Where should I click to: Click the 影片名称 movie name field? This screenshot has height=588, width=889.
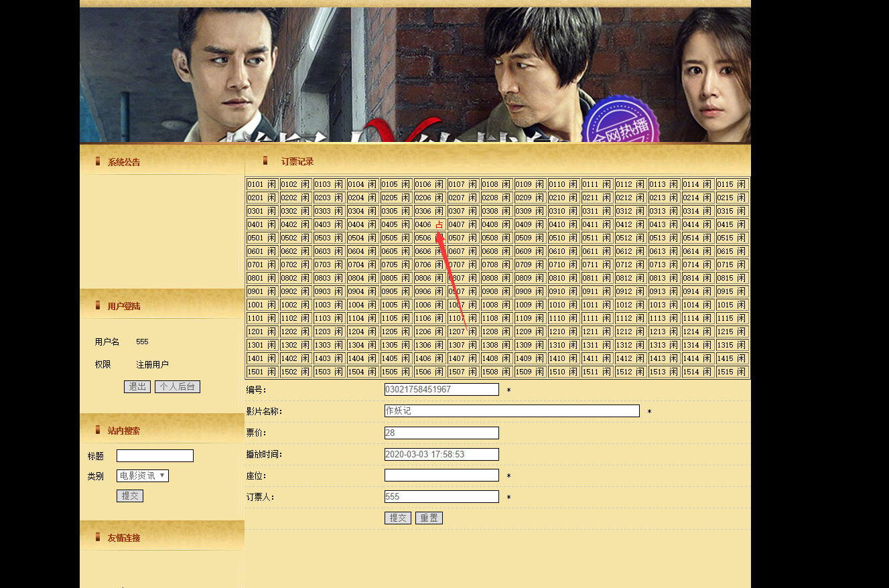click(512, 411)
